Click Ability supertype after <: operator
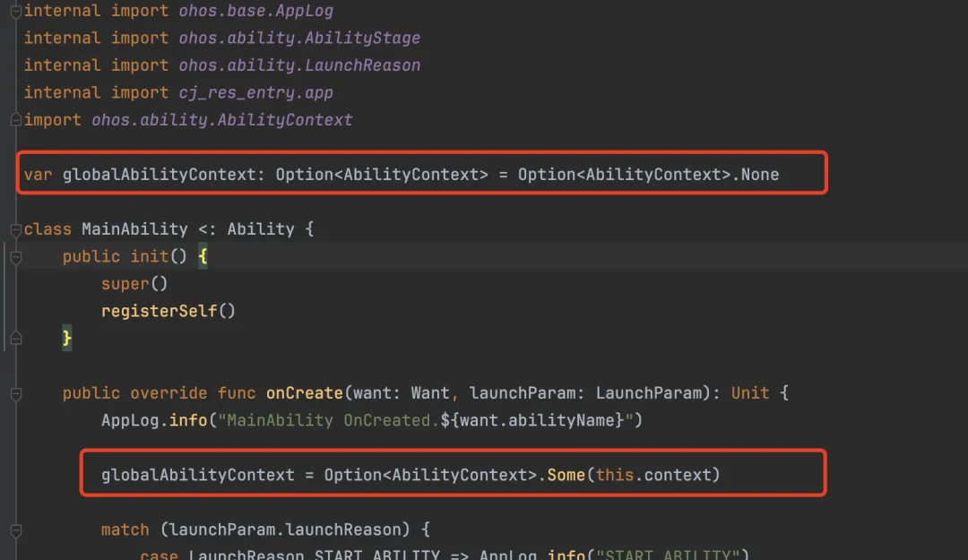Viewport: 968px width, 560px height. click(261, 229)
